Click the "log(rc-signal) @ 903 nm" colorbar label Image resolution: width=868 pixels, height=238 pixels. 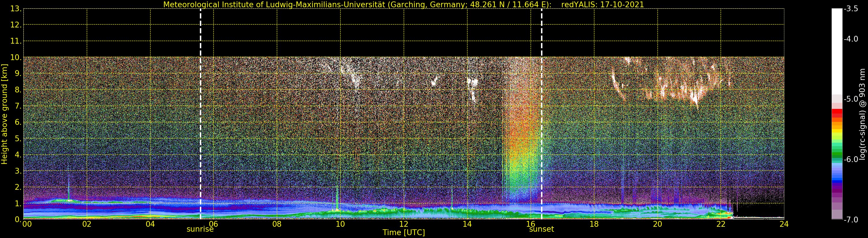coord(862,114)
